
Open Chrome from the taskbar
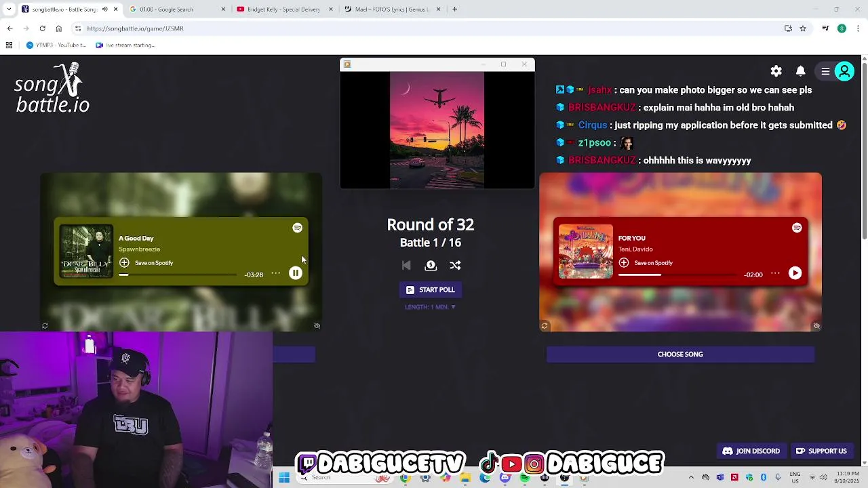405,478
